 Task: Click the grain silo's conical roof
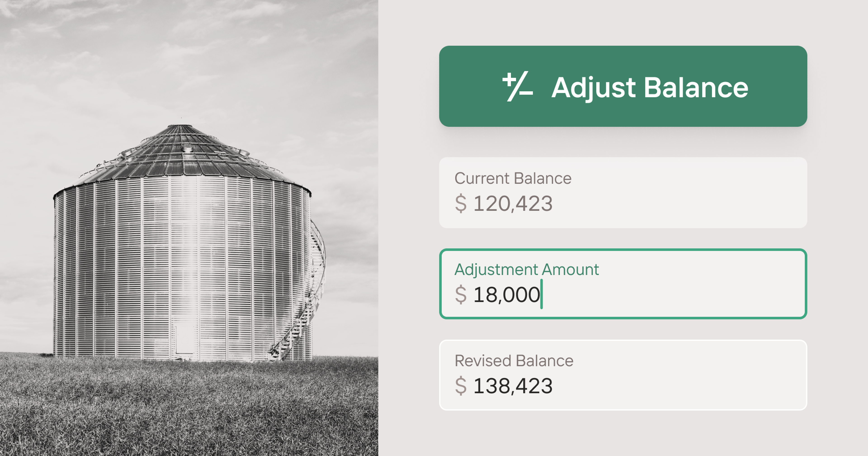[182, 155]
